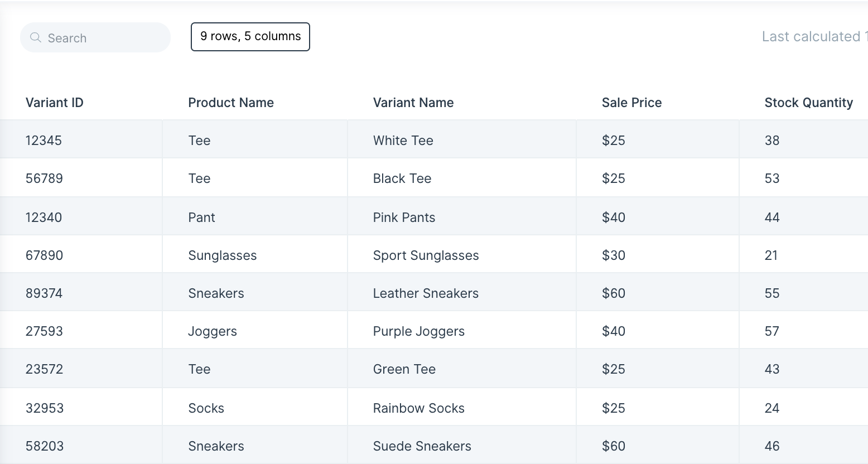Select the Sport Sunglasses cell
This screenshot has height=464, width=868.
coord(462,255)
